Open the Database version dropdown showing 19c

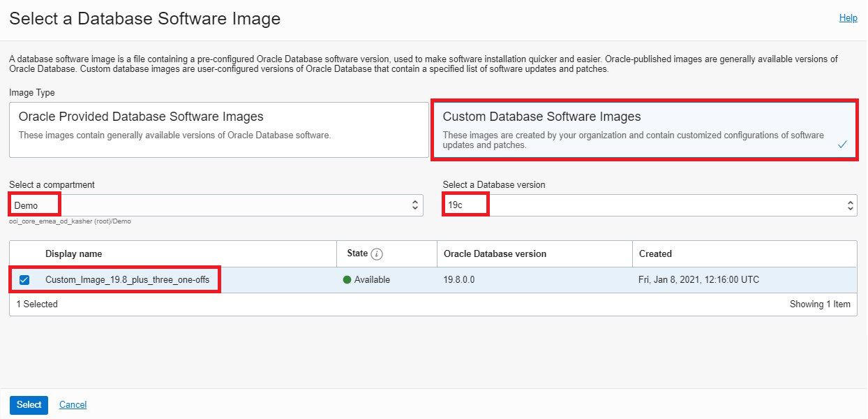[x=649, y=204]
